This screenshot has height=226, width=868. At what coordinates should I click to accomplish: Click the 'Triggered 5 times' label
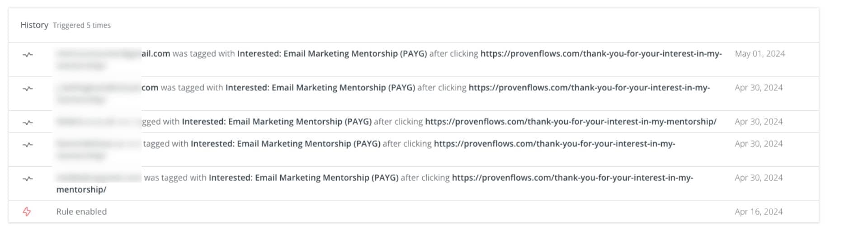[x=82, y=25]
